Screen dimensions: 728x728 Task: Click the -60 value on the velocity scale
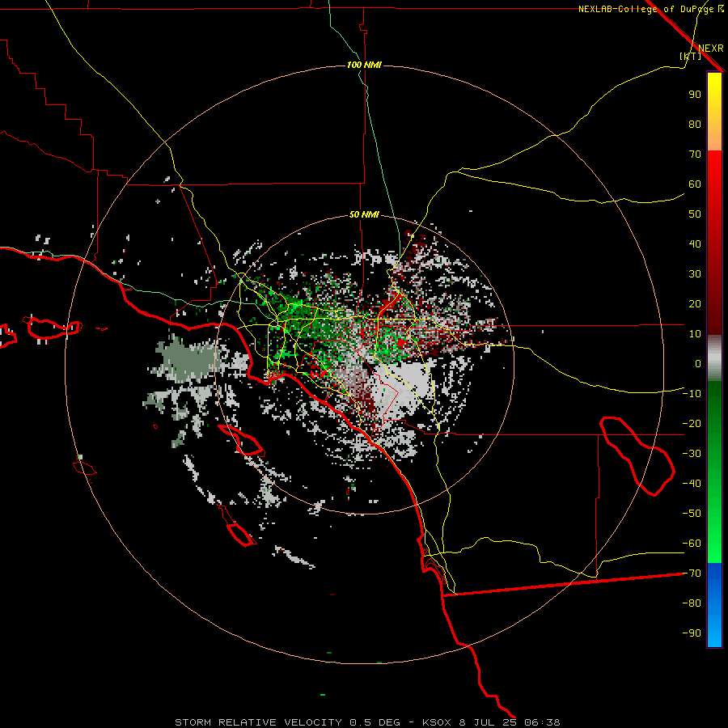point(692,544)
